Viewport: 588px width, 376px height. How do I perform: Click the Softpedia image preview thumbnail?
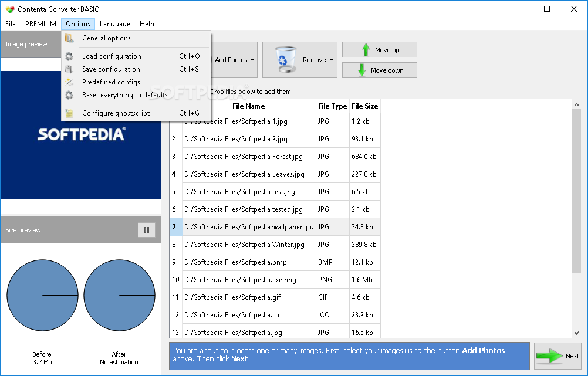pos(81,135)
